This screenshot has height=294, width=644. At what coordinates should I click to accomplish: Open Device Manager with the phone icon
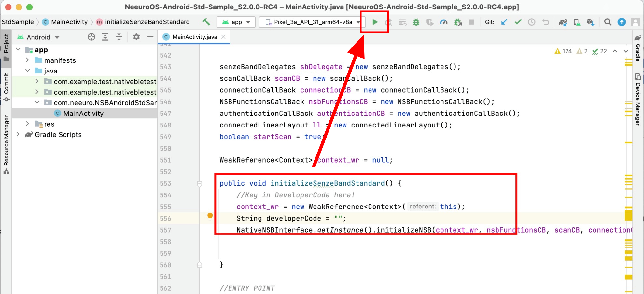(577, 22)
